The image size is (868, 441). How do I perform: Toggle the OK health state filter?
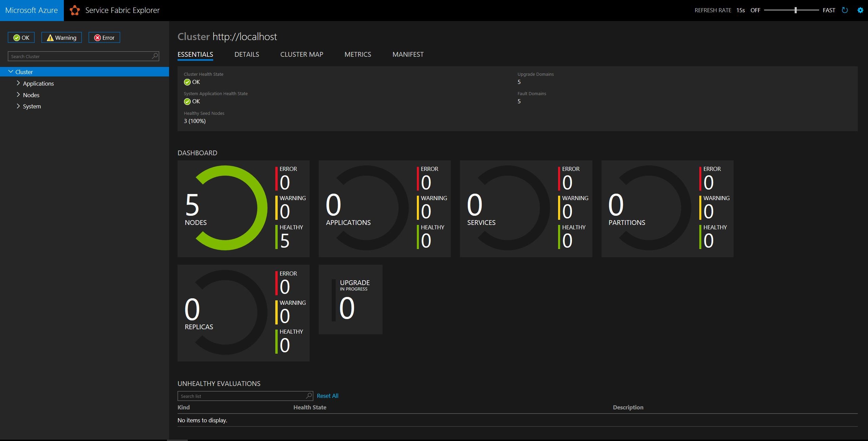pyautogui.click(x=21, y=37)
